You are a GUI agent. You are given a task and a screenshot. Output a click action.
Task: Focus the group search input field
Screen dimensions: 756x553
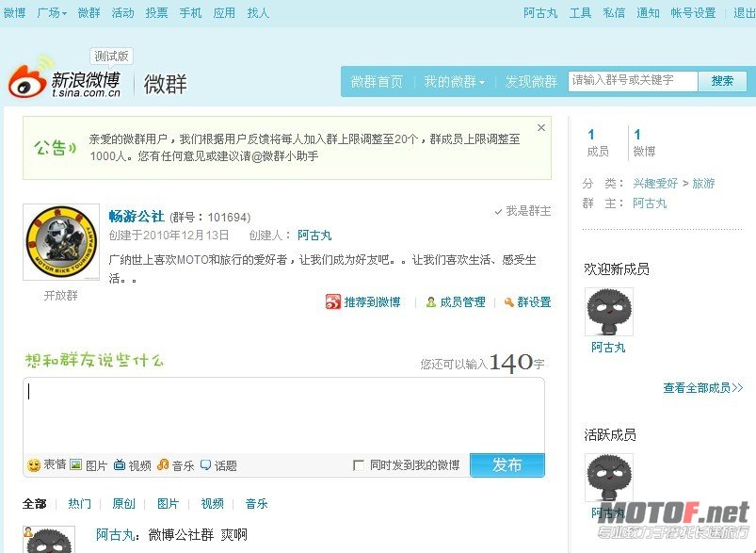633,81
